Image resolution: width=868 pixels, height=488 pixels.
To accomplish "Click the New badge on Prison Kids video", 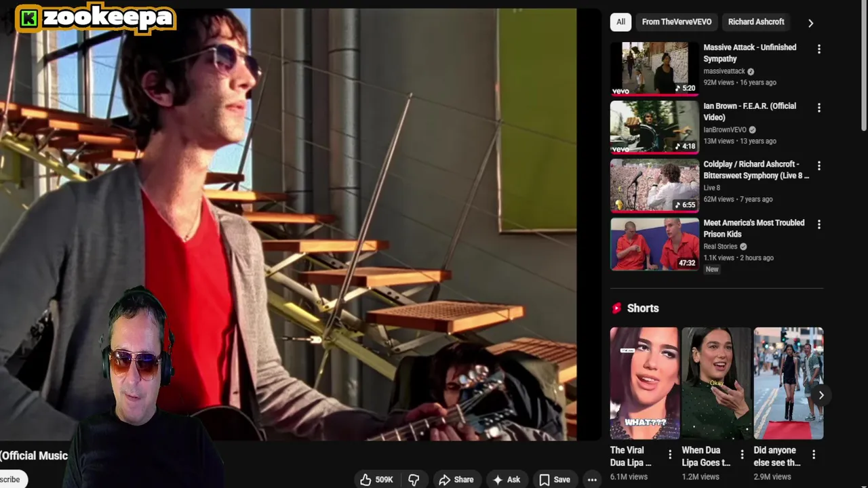I will point(712,269).
